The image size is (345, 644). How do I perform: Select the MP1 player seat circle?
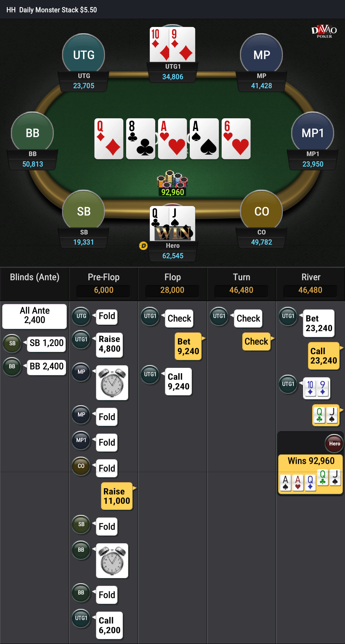(313, 133)
